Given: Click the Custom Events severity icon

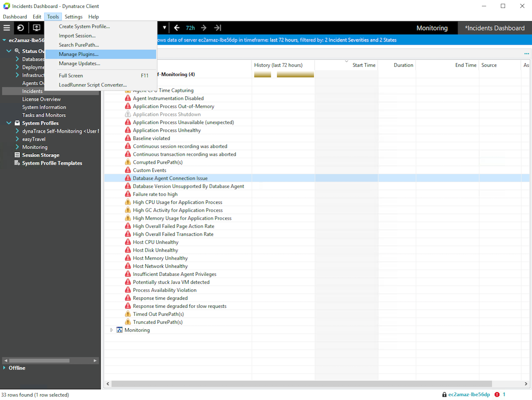Looking at the screenshot, I should click(x=128, y=170).
